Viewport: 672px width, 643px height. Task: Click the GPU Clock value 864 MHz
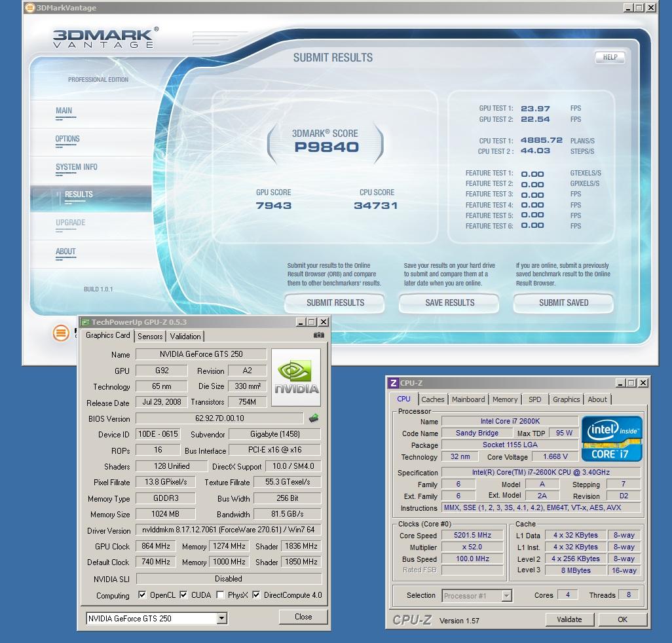(x=156, y=546)
